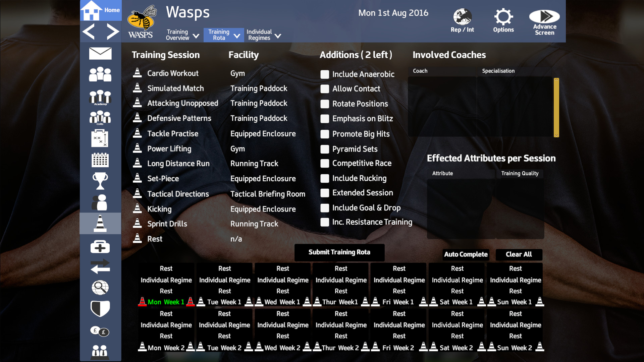644x362 pixels.
Task: Enable Promote Big Hits
Action: click(325, 134)
